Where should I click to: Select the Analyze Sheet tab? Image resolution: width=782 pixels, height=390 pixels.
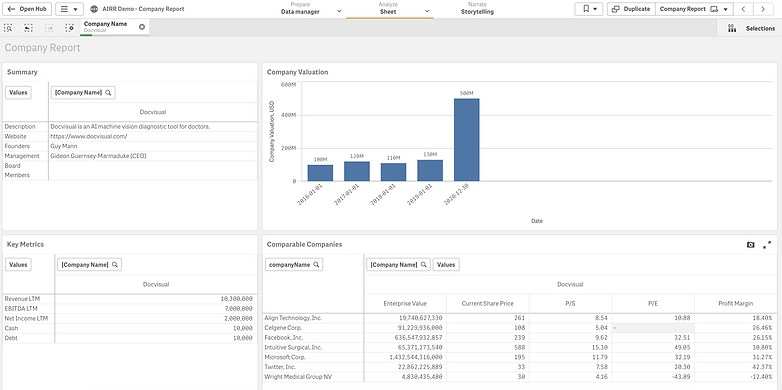(x=388, y=8)
